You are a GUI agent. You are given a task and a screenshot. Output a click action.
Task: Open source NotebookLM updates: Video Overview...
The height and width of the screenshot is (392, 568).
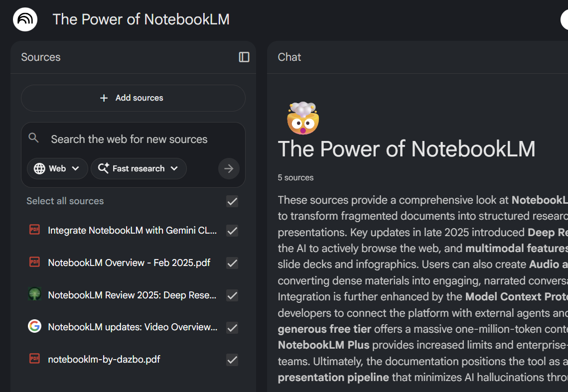[133, 327]
